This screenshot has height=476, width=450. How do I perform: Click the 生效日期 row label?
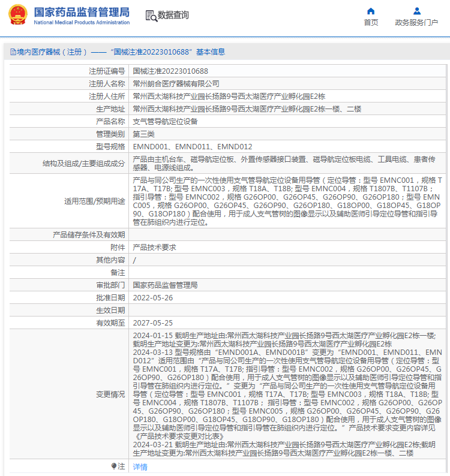click(110, 311)
